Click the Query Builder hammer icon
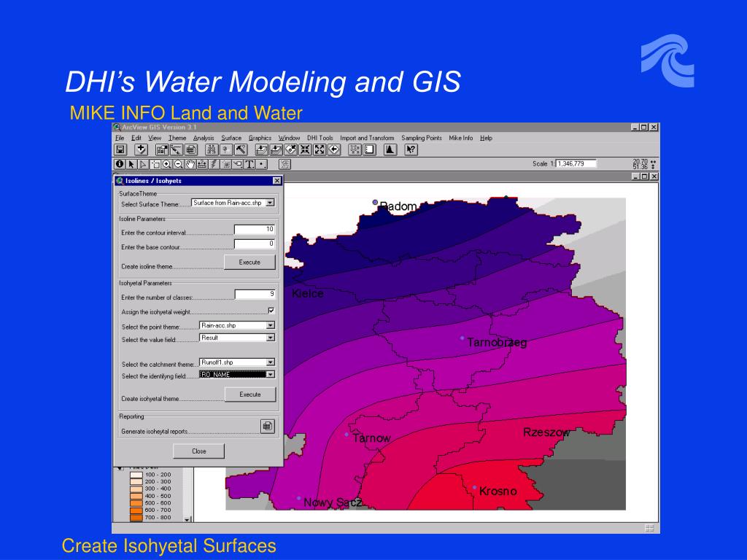Image resolution: width=747 pixels, height=560 pixels. pos(241,149)
